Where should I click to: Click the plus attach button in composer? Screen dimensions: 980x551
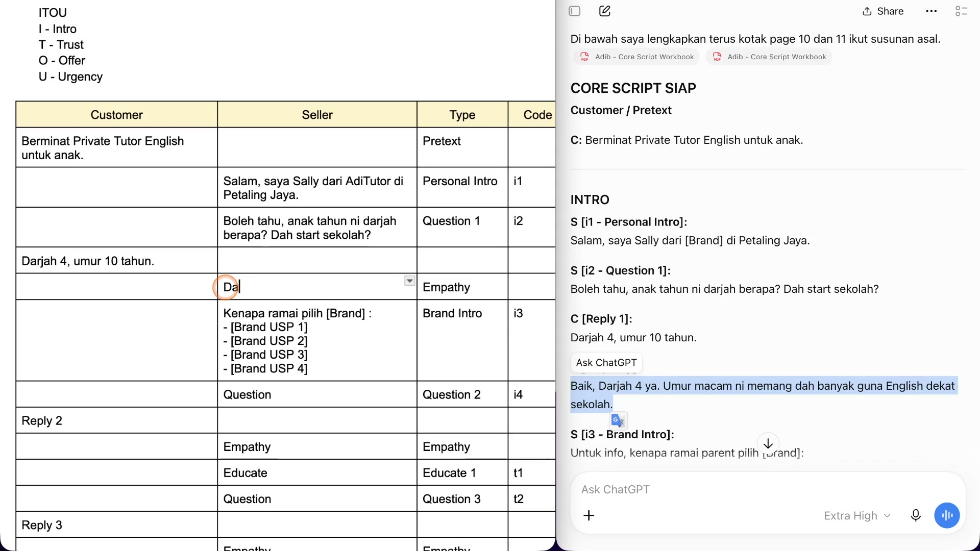[x=589, y=516]
